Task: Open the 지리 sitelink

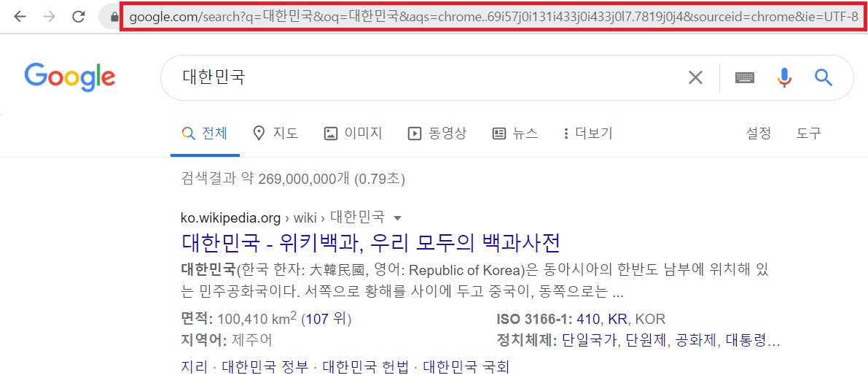Action: 195,366
